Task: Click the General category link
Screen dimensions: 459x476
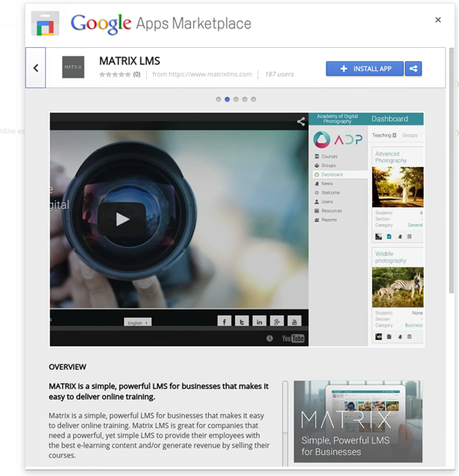Action: [x=416, y=225]
